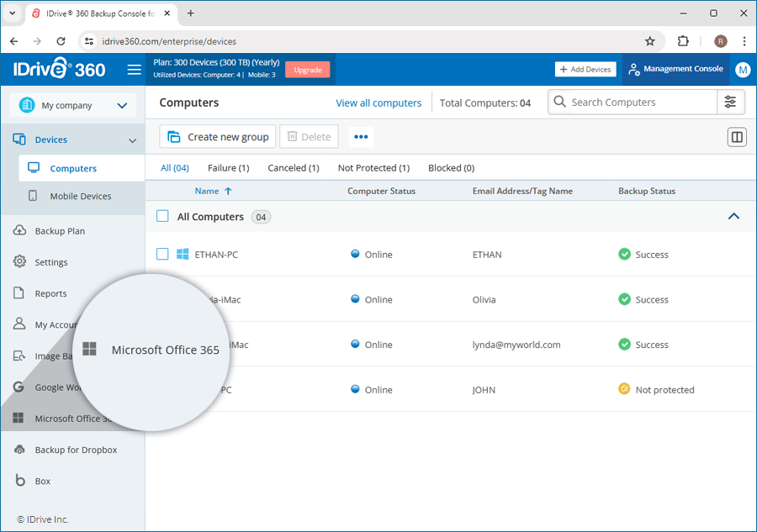
Task: Collapse the All Computers group chevron
Action: pos(733,216)
